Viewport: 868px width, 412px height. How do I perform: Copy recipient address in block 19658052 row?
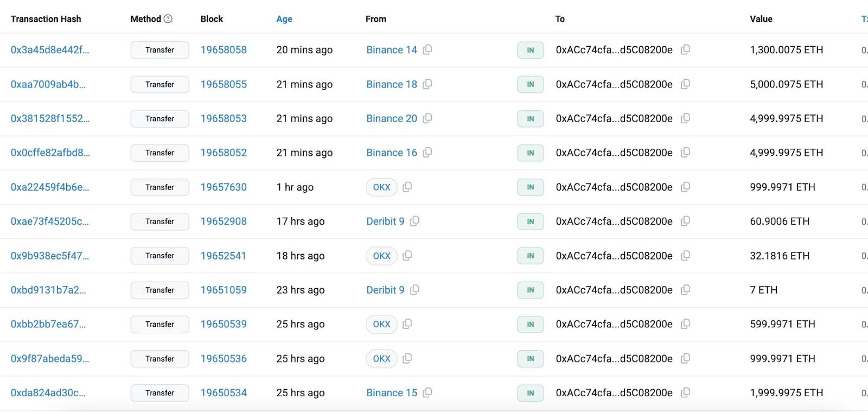(686, 153)
